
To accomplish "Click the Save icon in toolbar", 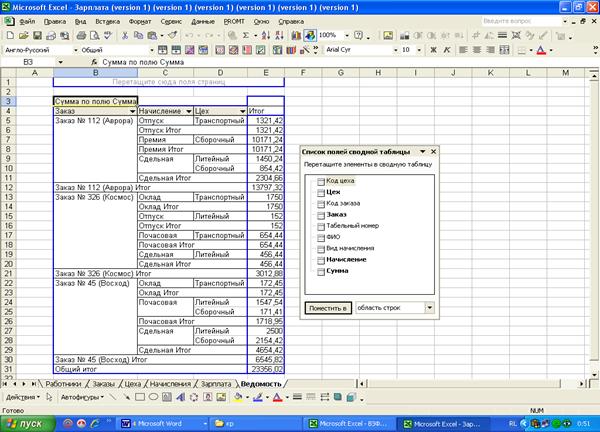I will point(35,35).
